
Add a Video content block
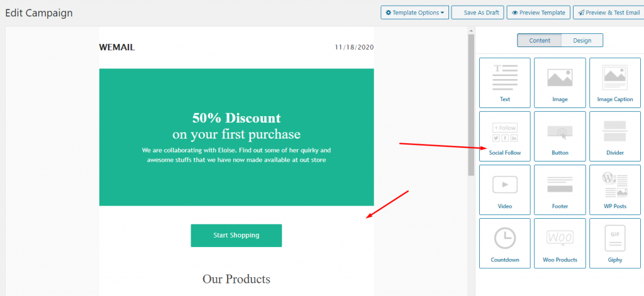[x=504, y=189]
